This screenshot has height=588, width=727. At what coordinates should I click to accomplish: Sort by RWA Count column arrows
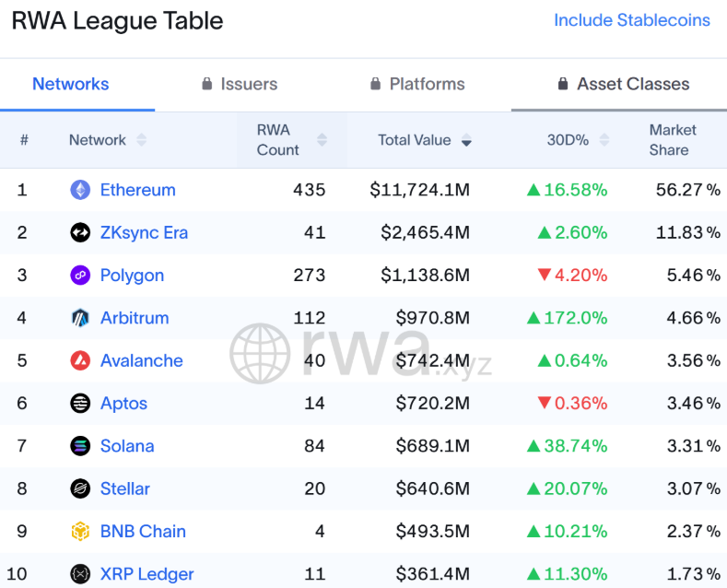click(x=322, y=140)
